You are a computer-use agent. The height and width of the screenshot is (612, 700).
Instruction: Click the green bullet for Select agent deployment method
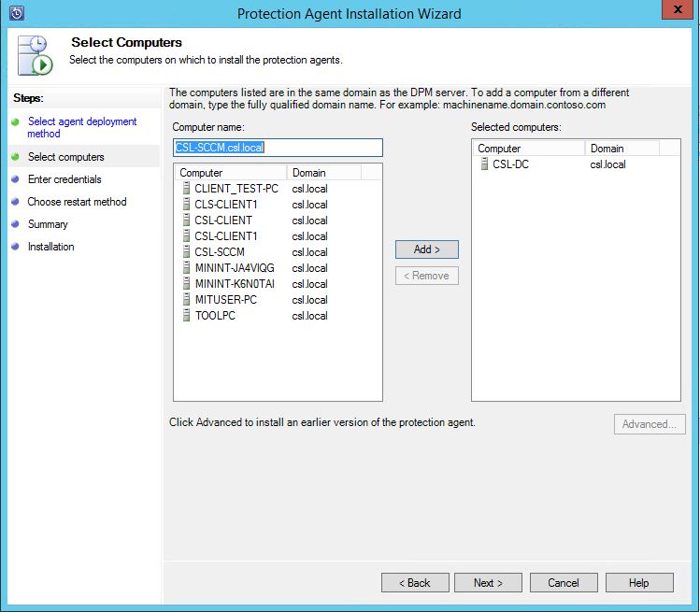(x=15, y=121)
